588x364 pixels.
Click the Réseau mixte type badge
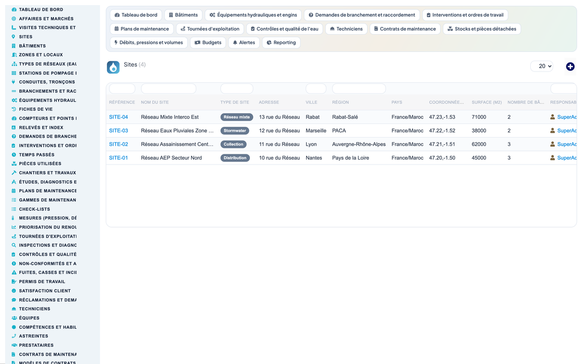237,117
